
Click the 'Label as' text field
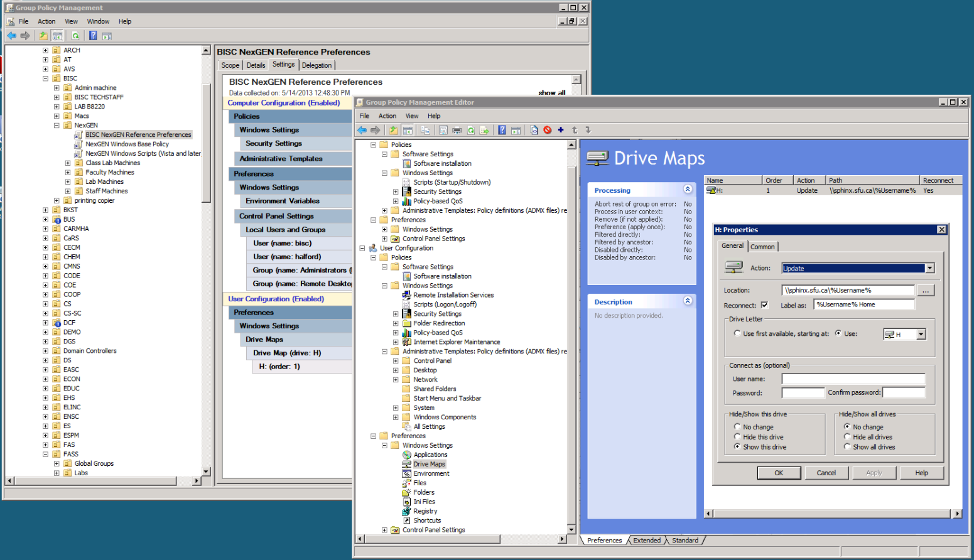tap(863, 304)
